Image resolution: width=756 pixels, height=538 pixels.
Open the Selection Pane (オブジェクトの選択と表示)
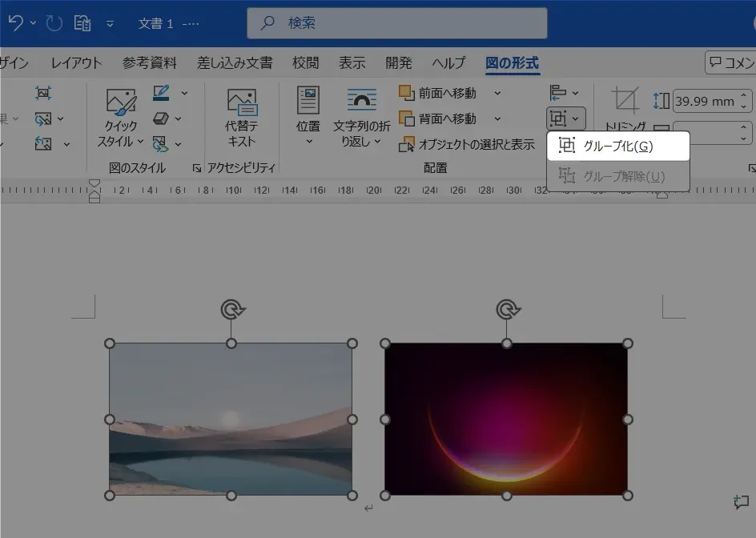467,144
